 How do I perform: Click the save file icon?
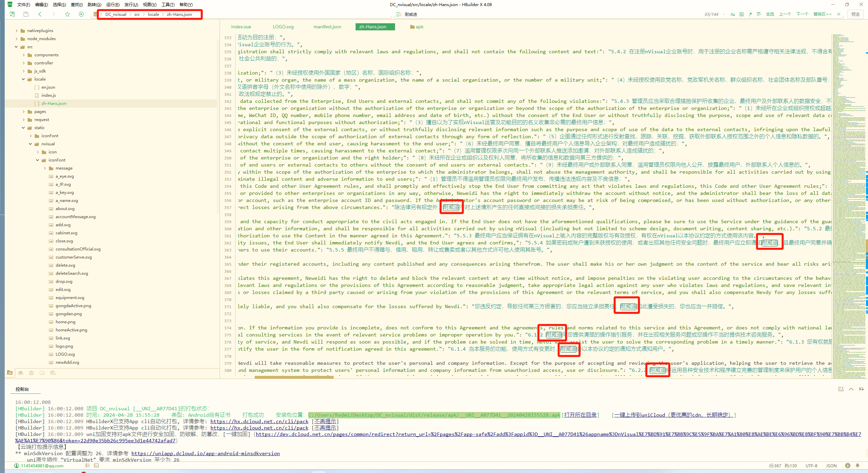(x=26, y=14)
